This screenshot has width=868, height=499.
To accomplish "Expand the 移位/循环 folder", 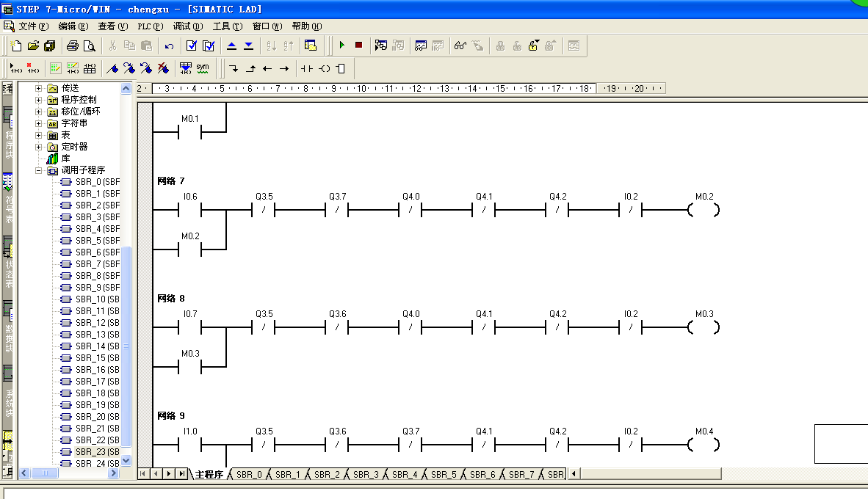I will coord(39,112).
